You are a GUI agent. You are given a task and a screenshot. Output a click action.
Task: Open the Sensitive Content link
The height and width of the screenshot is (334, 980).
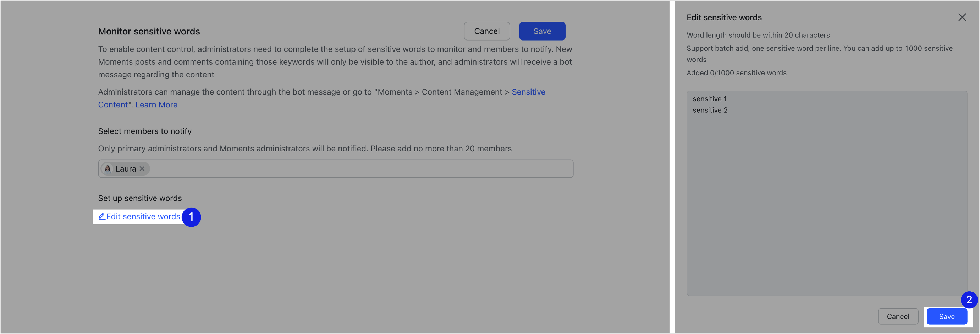click(528, 92)
